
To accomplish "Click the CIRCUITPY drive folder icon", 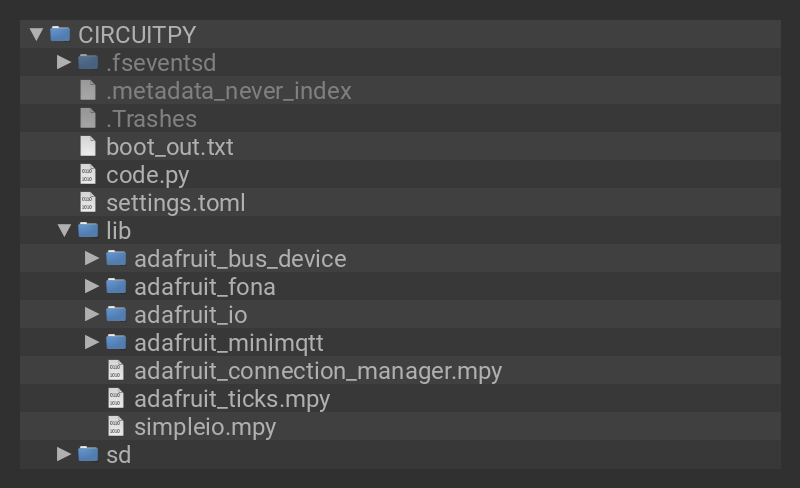I will (x=60, y=34).
